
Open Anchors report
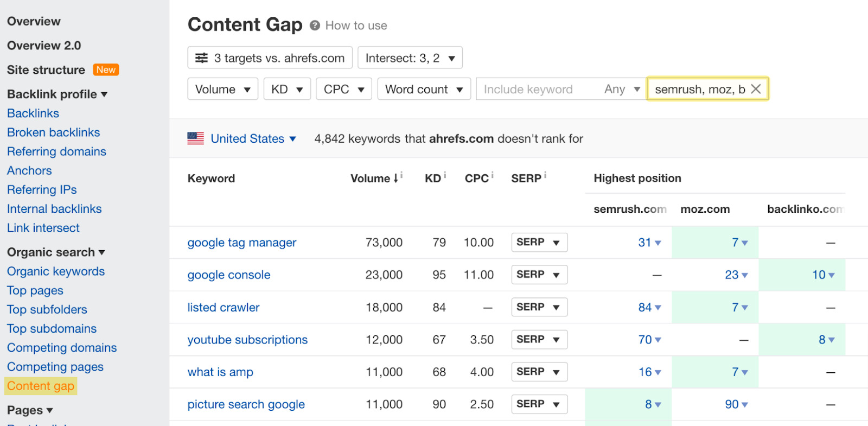(x=29, y=170)
